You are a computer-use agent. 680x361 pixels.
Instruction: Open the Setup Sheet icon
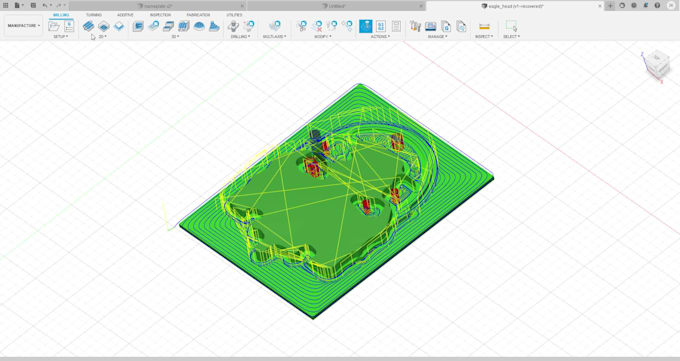coord(396,26)
